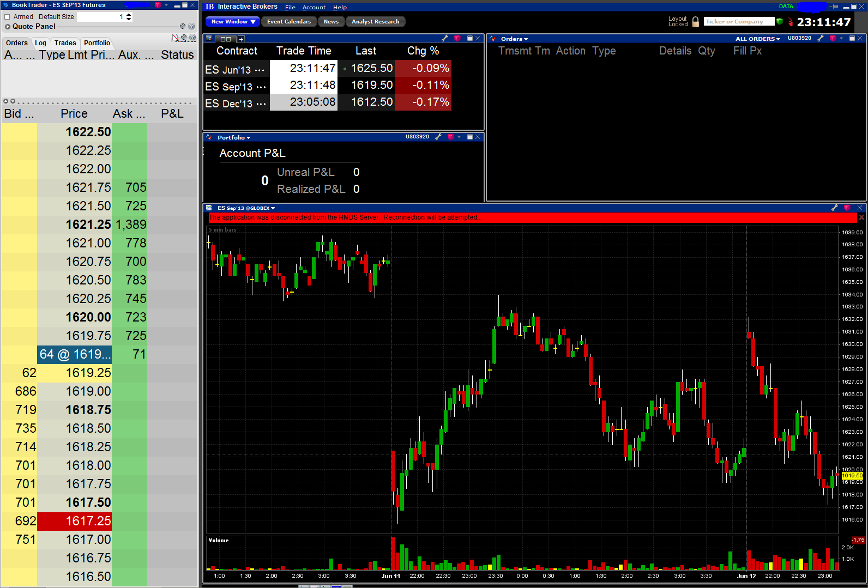Open chart panel wrench settings icon
The image size is (868, 588).
(834, 208)
